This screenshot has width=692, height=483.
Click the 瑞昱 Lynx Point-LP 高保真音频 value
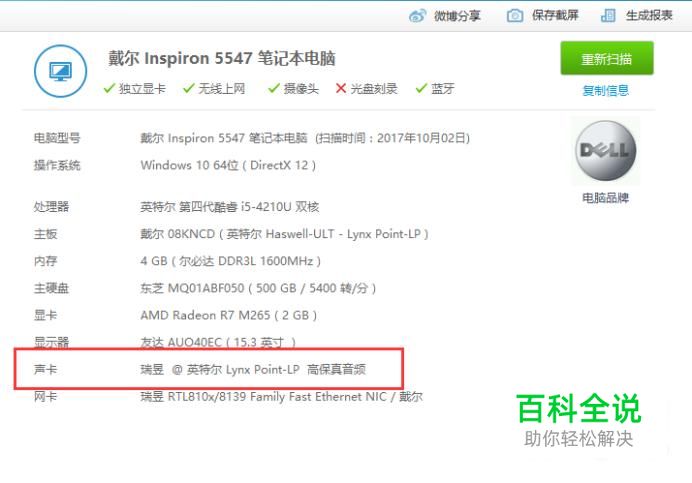(253, 369)
